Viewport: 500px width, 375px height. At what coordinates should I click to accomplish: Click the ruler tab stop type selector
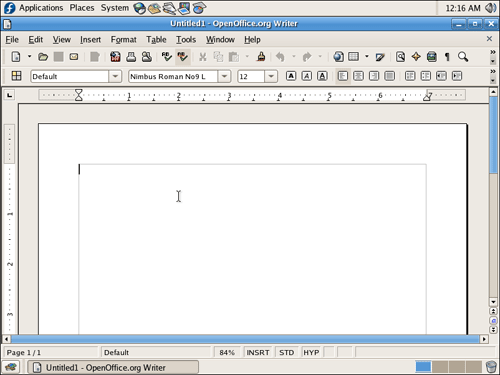(10, 95)
